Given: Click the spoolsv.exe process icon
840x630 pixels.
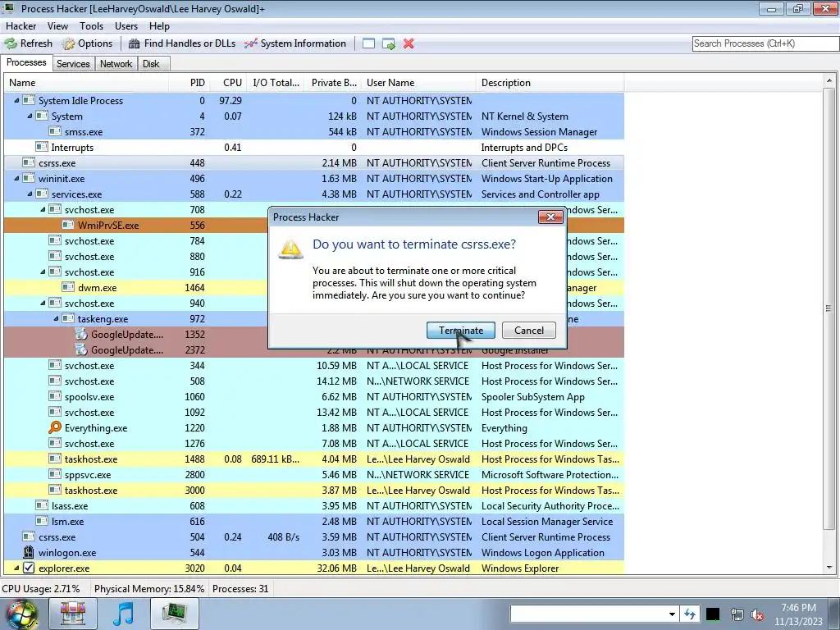Looking at the screenshot, I should click(x=55, y=396).
